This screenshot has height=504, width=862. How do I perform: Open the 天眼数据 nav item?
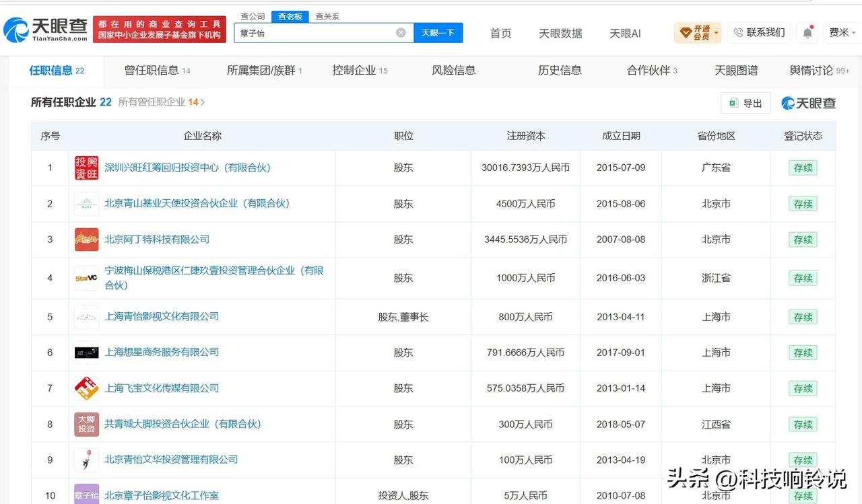(x=560, y=33)
